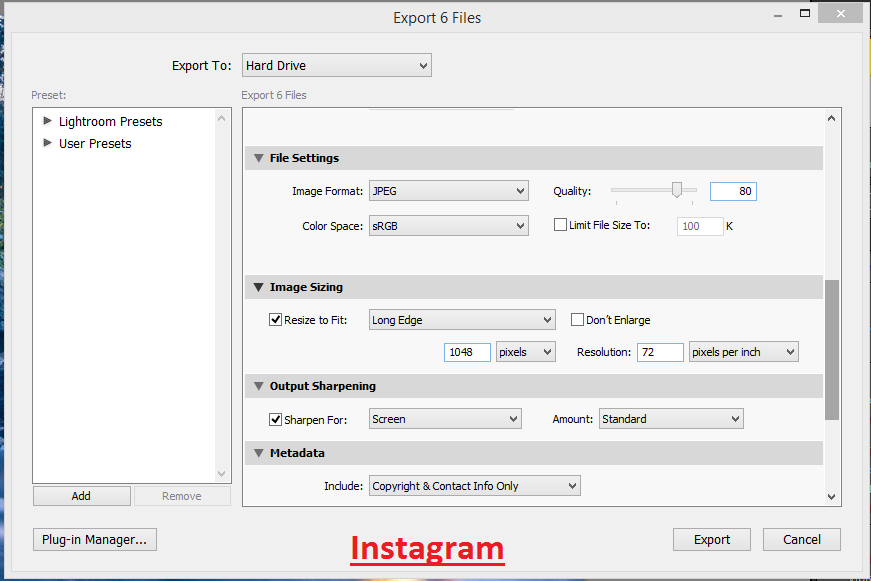Click the long edge size field 1048
This screenshot has width=871, height=581.
pos(467,352)
